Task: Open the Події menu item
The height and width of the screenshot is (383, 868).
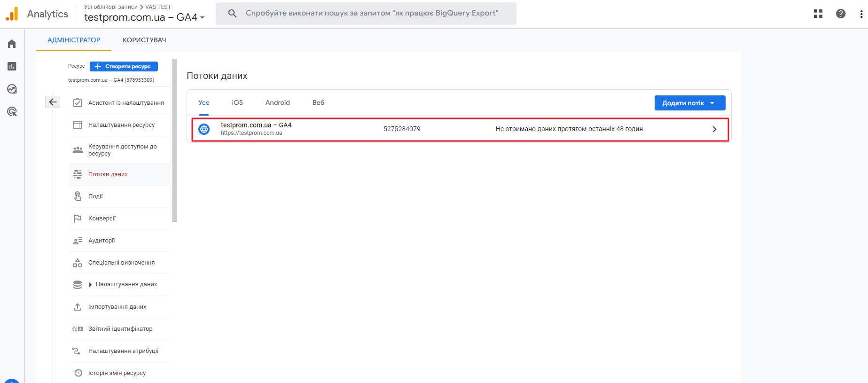Action: 95,196
